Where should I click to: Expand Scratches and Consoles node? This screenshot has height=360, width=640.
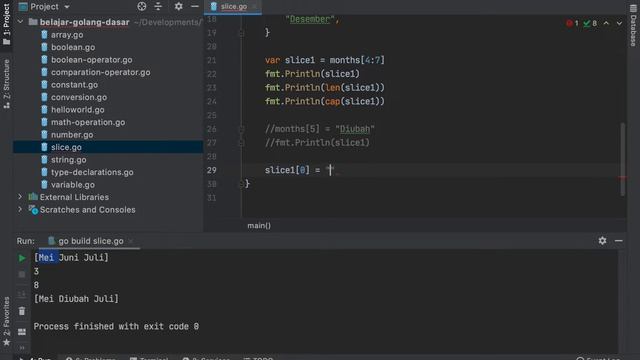pyautogui.click(x=20, y=209)
